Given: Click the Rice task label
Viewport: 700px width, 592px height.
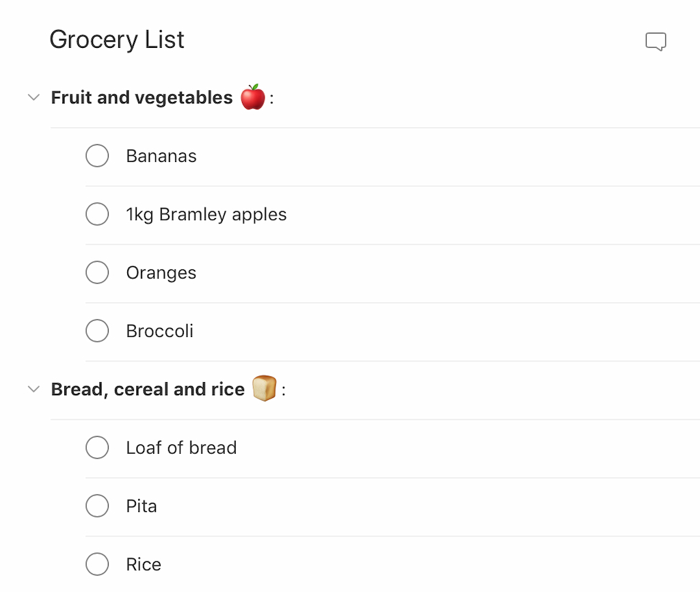Looking at the screenshot, I should click(143, 564).
